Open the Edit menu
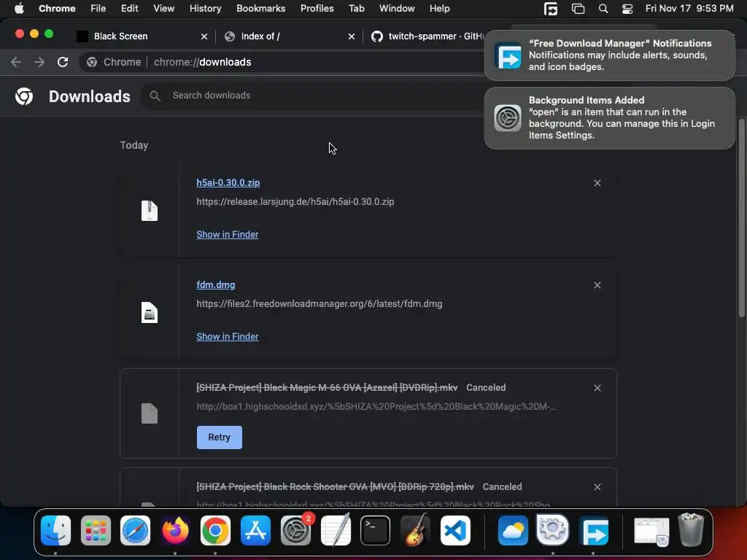This screenshot has height=560, width=747. (129, 8)
